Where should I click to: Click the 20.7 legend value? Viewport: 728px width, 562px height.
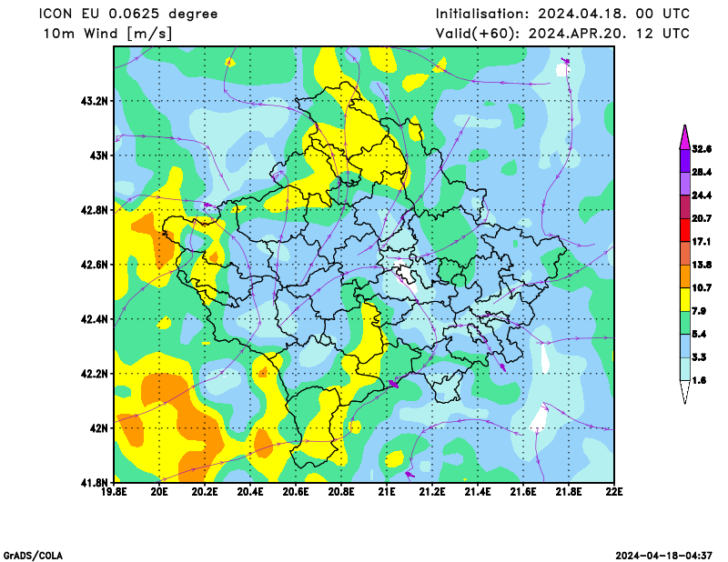pyautogui.click(x=702, y=218)
